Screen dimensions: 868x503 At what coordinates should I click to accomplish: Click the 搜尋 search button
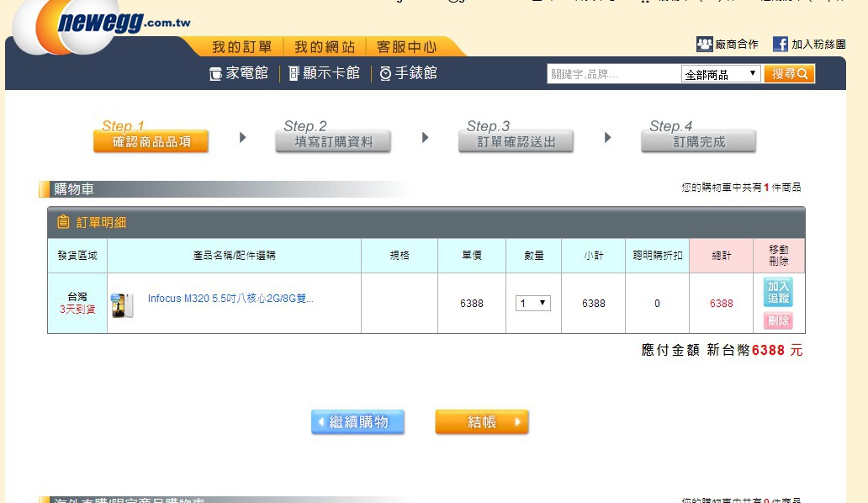tap(789, 73)
